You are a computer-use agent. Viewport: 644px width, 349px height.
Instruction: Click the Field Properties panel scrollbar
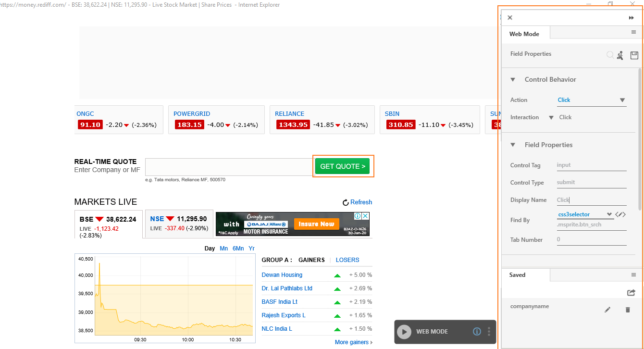(640, 139)
